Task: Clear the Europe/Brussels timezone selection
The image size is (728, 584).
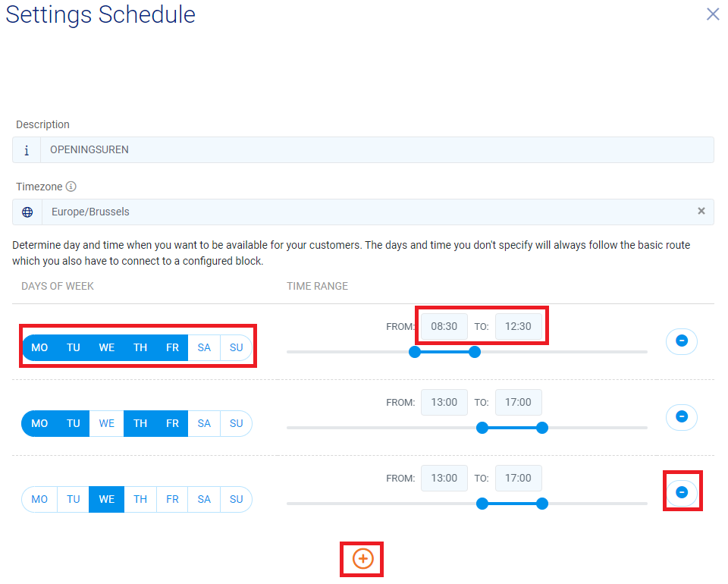Action: 701,212
